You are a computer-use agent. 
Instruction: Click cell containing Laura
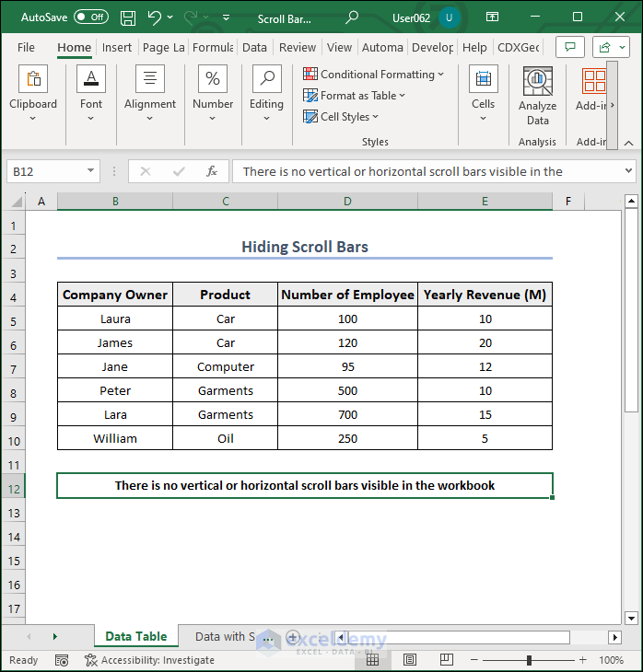click(x=115, y=319)
